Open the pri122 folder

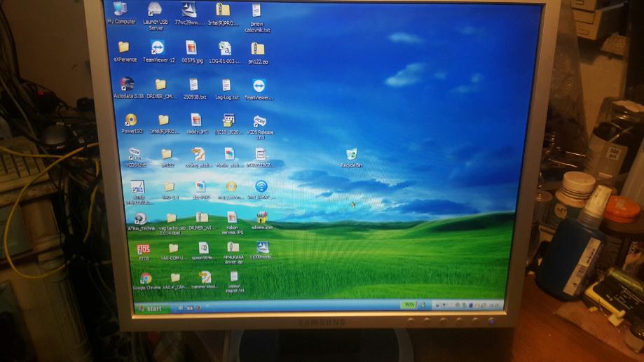pyautogui.click(x=167, y=158)
